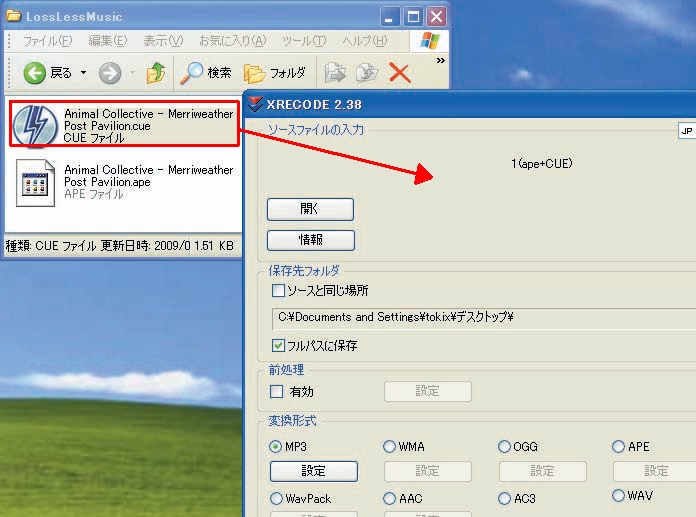The height and width of the screenshot is (517, 696).
Task: Open the ファイル(F) menu
Action: [47, 41]
